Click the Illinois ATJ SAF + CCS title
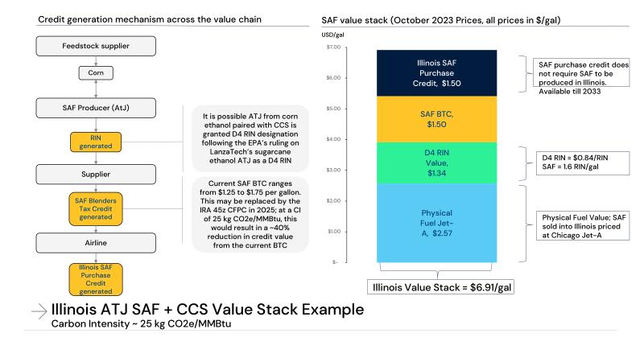Screen dimensions: 644x362 pyautogui.click(x=206, y=310)
